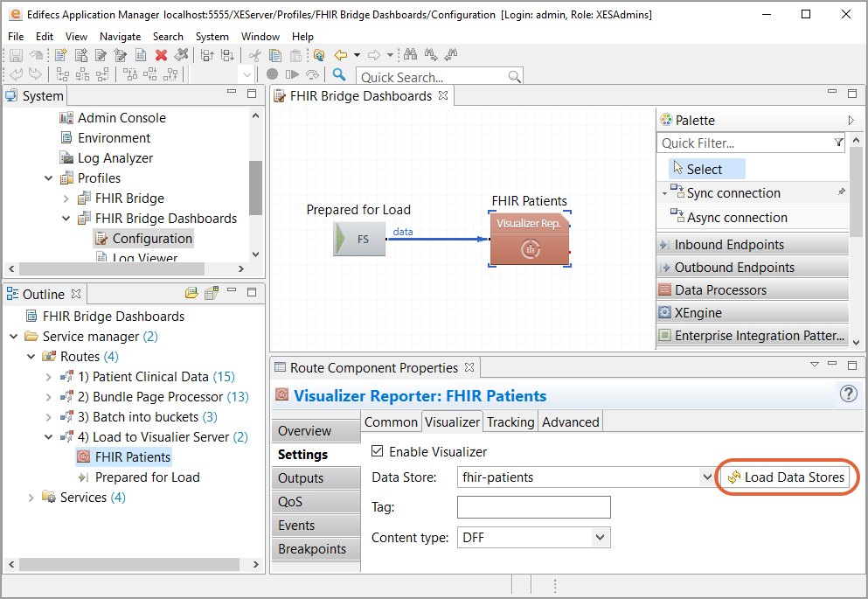Open the Back arrow history dropdown

coord(357,55)
